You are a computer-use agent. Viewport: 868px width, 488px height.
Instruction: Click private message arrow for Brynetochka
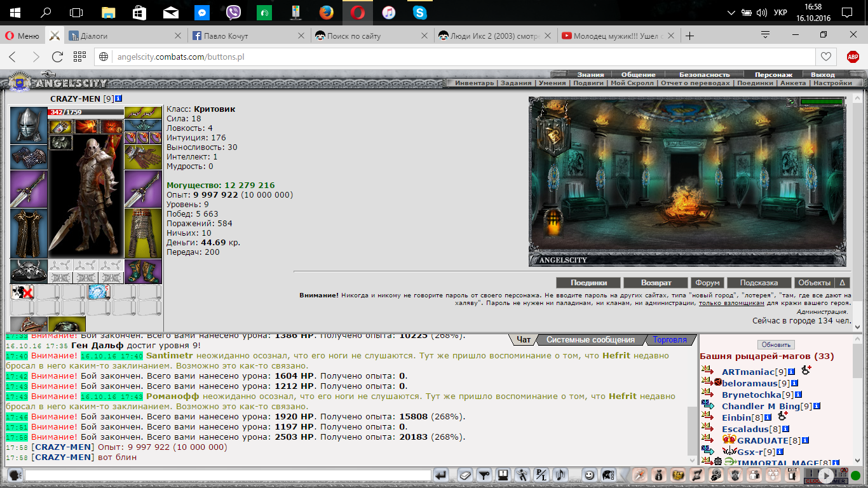point(708,395)
